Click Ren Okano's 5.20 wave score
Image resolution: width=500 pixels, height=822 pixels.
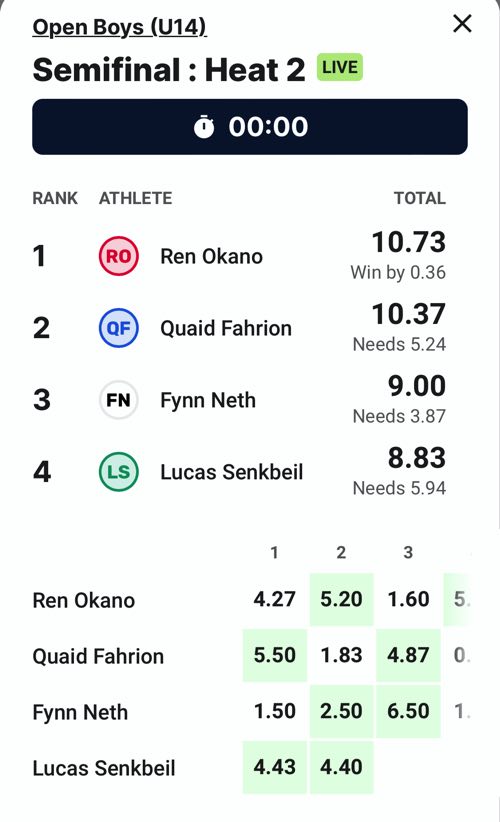[341, 599]
